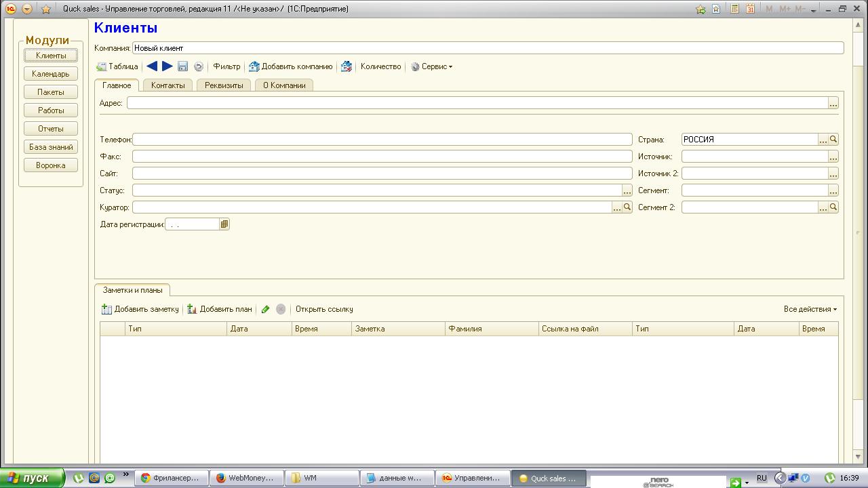
Task: Click the Компания name input field
Action: click(x=488, y=48)
